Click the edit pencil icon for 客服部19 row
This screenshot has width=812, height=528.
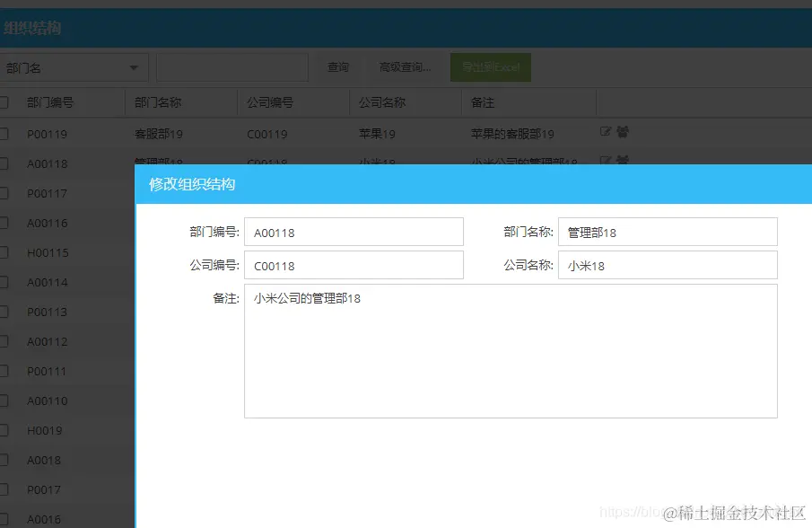coord(607,130)
